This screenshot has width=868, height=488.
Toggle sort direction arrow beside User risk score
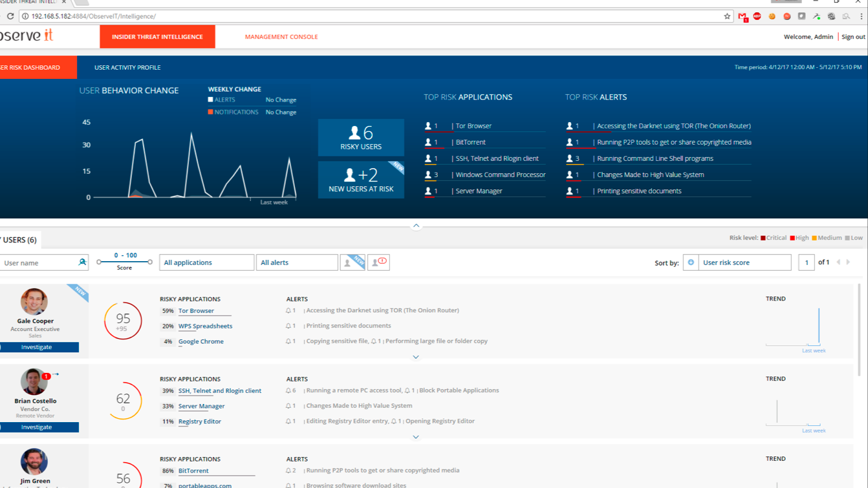coord(691,262)
